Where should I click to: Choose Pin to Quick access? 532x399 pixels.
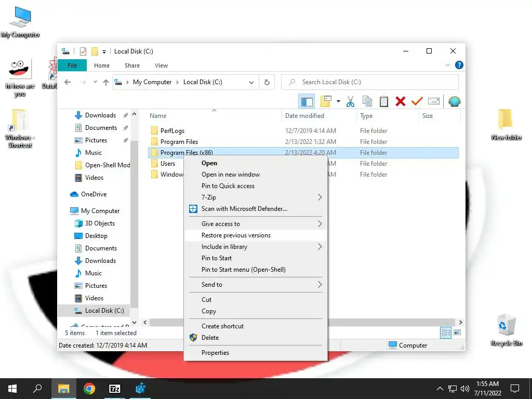coord(256,186)
